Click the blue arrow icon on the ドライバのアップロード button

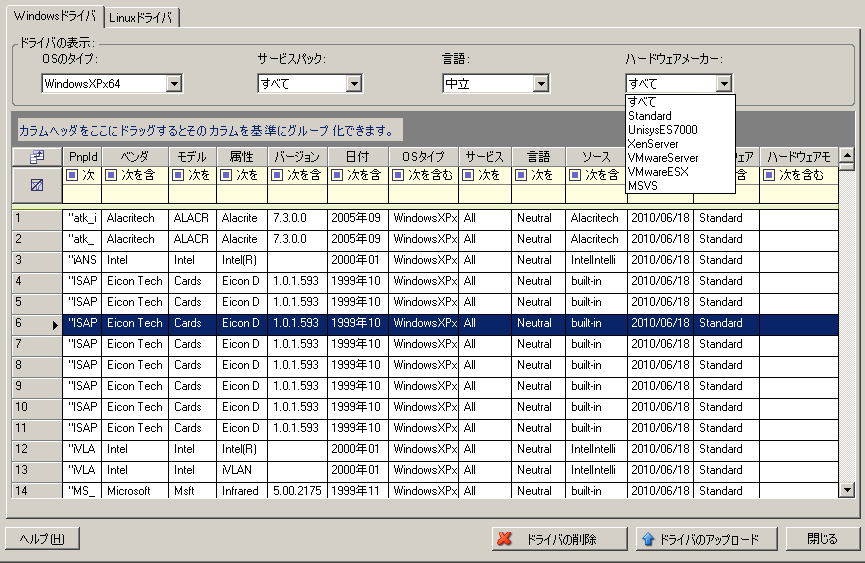(648, 539)
